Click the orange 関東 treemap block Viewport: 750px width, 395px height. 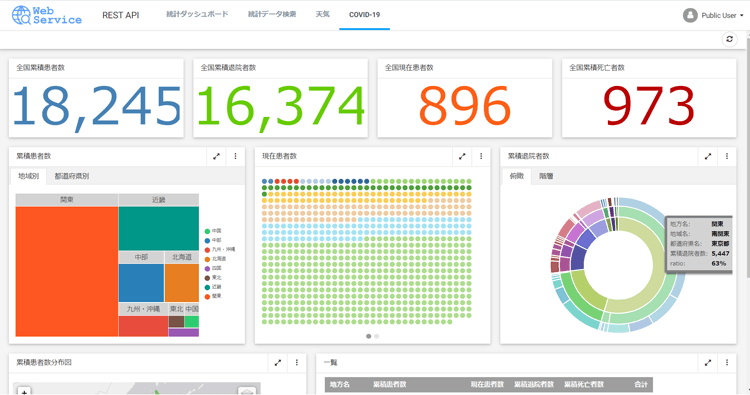pyautogui.click(x=67, y=271)
